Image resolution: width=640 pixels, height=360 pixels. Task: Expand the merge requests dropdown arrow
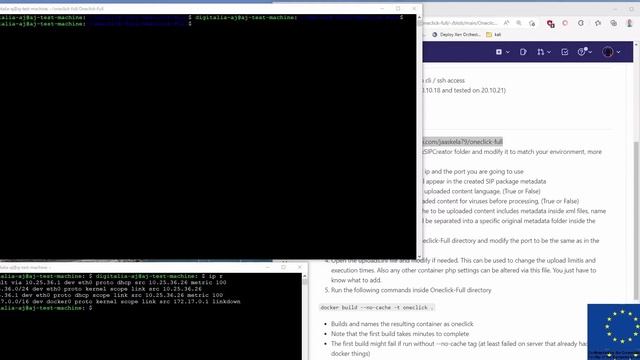point(549,52)
